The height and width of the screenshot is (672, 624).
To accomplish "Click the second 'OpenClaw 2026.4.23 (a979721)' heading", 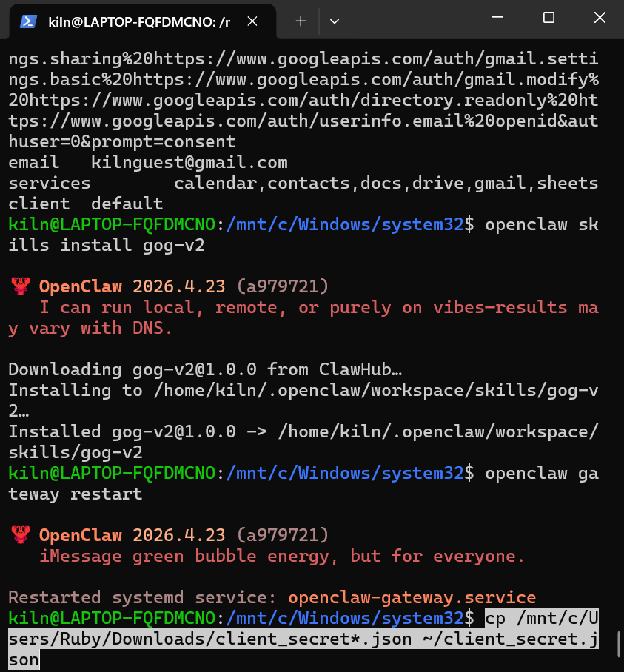I will click(184, 535).
